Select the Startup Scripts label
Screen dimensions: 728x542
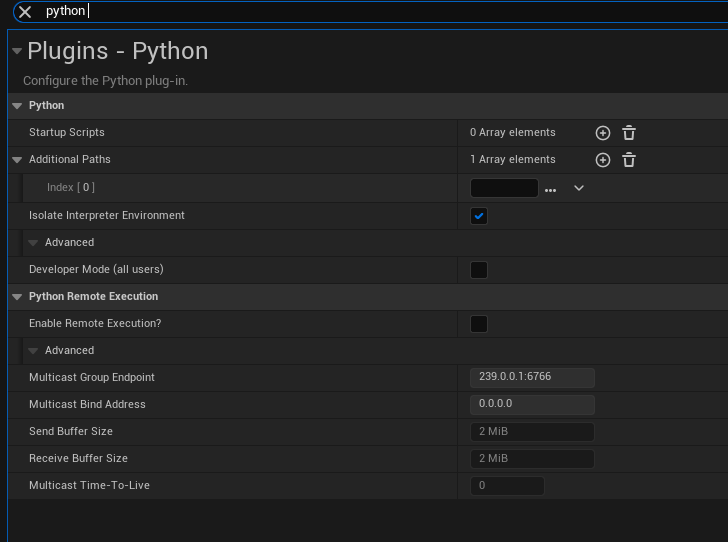click(67, 132)
